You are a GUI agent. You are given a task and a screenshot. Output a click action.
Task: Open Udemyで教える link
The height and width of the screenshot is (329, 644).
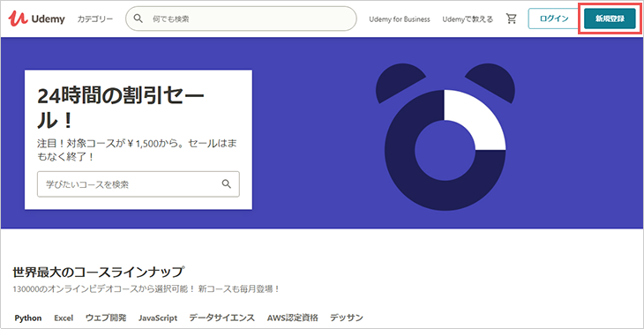[468, 19]
